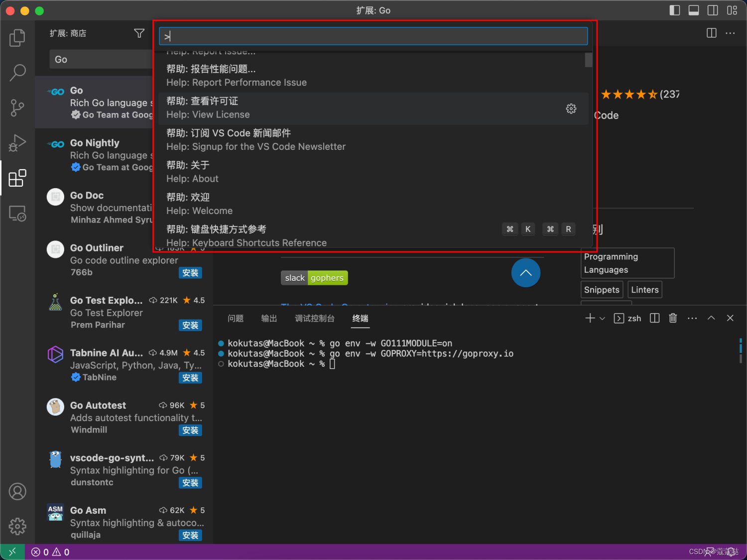Screen dimensions: 747x560
Task: Open editor more actions ellipsis
Action: (x=730, y=33)
